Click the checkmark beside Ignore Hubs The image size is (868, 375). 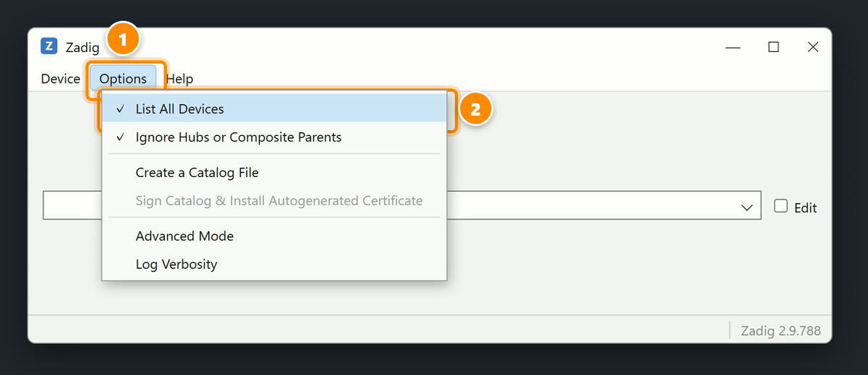[121, 137]
